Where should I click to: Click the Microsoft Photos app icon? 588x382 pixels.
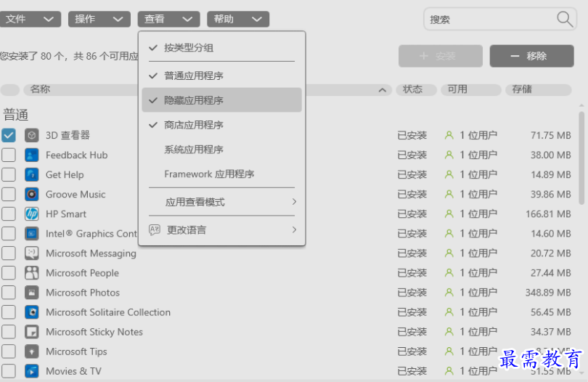[x=31, y=293]
